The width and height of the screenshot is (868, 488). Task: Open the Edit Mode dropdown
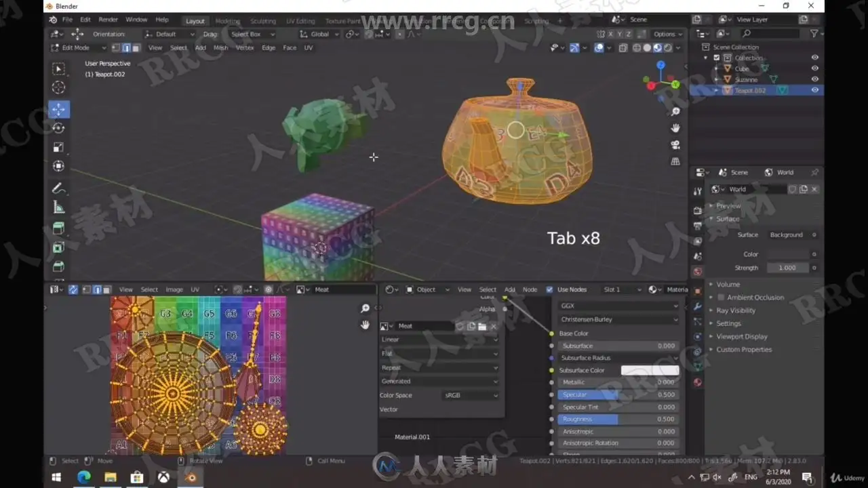click(79, 47)
